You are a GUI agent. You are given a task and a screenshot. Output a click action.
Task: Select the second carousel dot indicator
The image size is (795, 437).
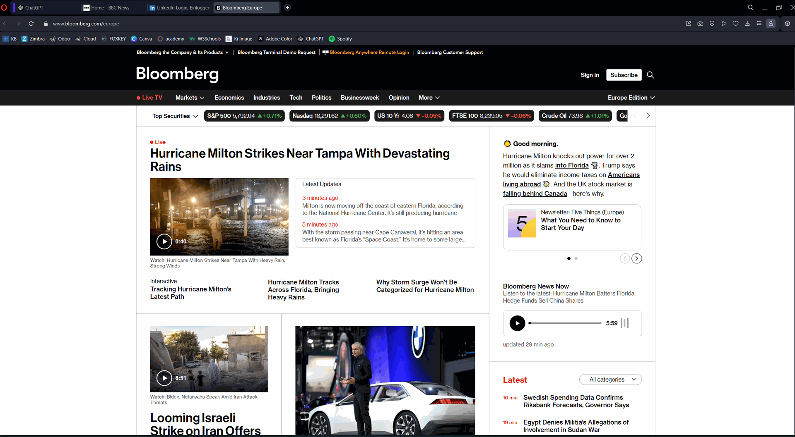point(575,258)
